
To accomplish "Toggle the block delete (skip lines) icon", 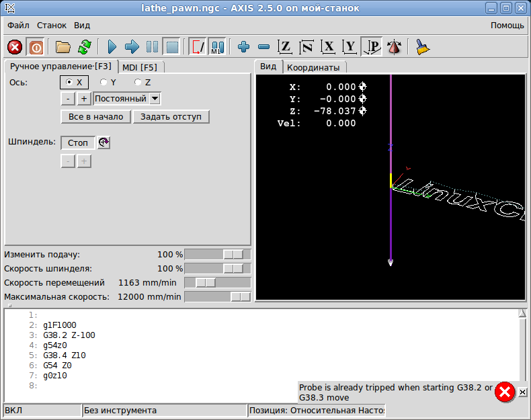I will tap(198, 47).
